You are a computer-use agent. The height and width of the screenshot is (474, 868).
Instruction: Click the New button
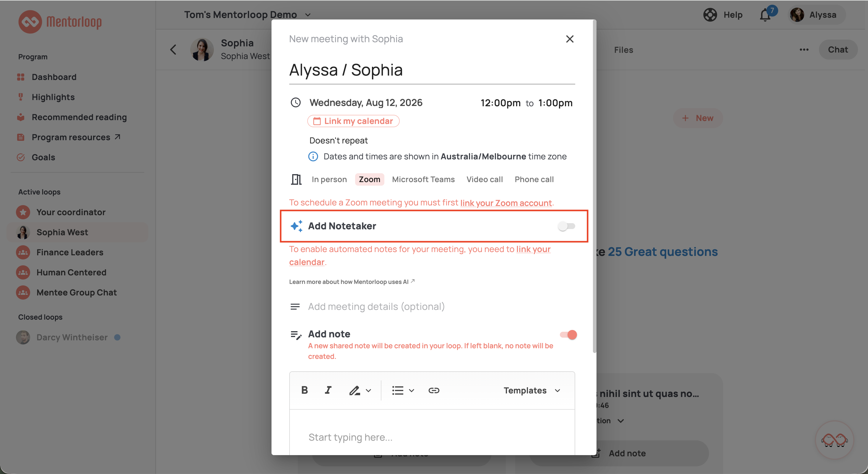click(698, 118)
